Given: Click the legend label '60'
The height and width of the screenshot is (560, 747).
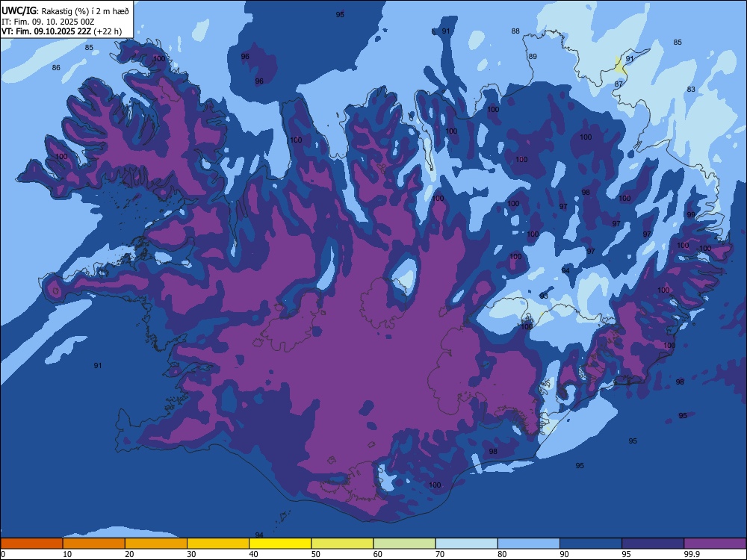Looking at the screenshot, I should click(378, 554).
